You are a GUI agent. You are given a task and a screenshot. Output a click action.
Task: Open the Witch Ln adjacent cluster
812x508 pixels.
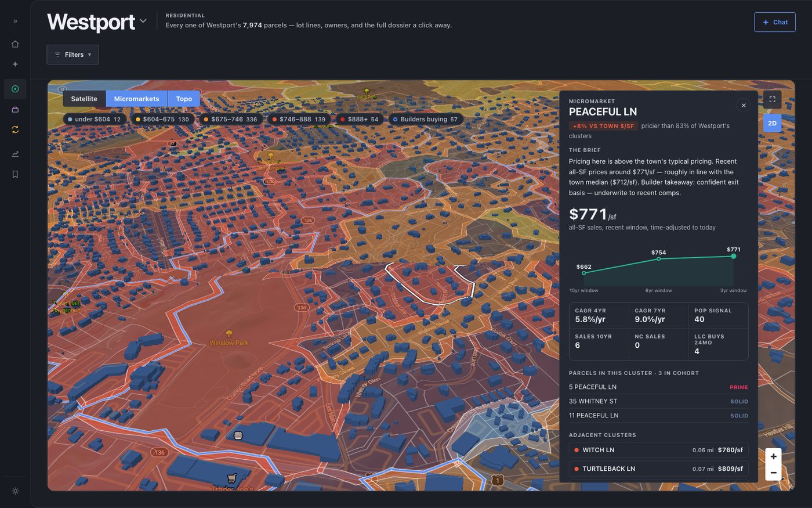coord(658,450)
